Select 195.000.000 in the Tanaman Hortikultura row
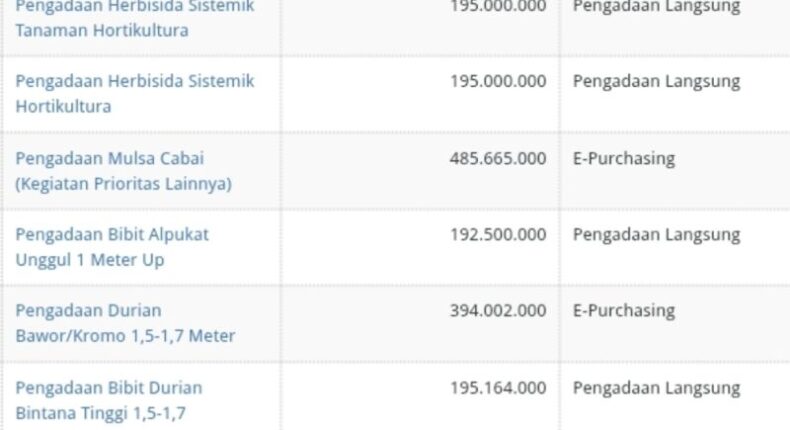 tap(498, 7)
